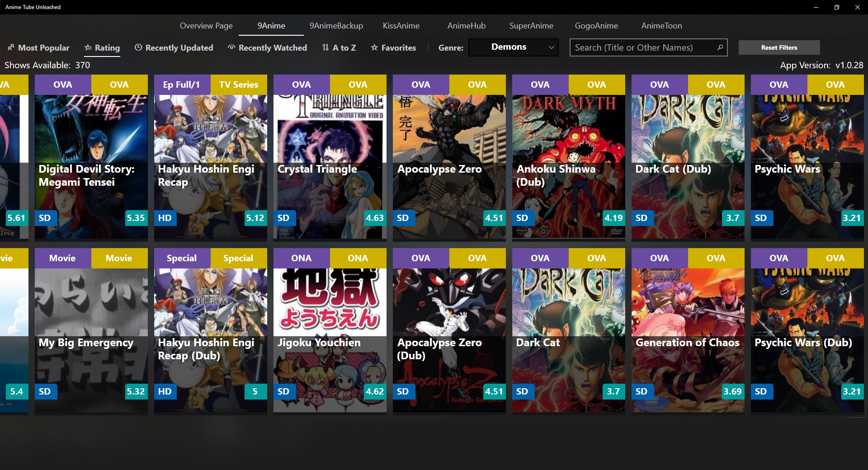Click the 'Genre:' label

point(451,47)
